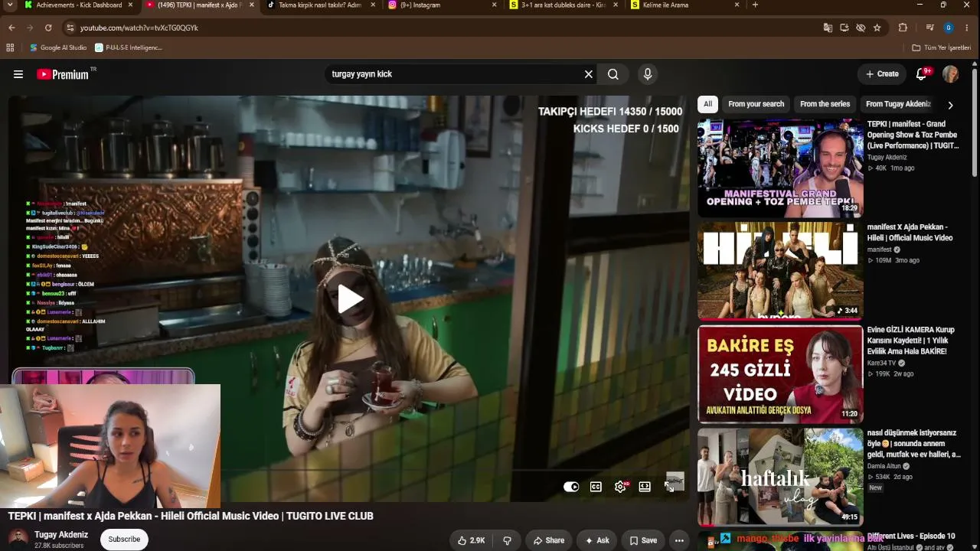
Task: Share this video
Action: coord(549,540)
